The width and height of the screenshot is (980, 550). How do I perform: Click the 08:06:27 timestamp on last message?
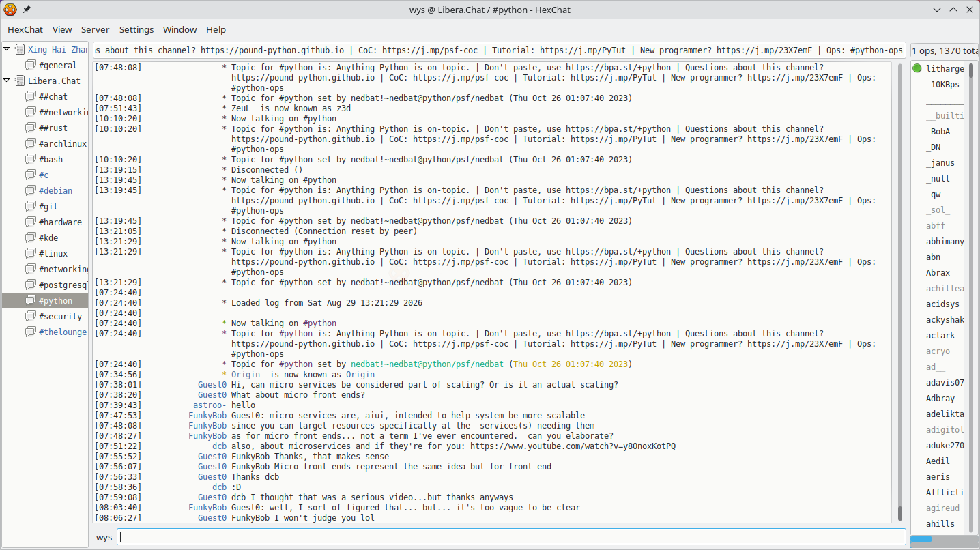coord(118,518)
